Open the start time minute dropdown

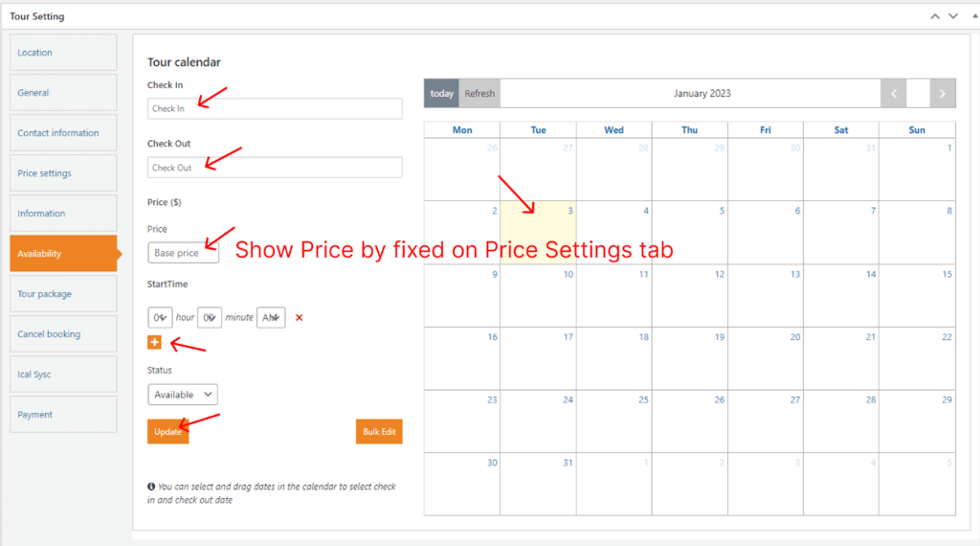210,317
